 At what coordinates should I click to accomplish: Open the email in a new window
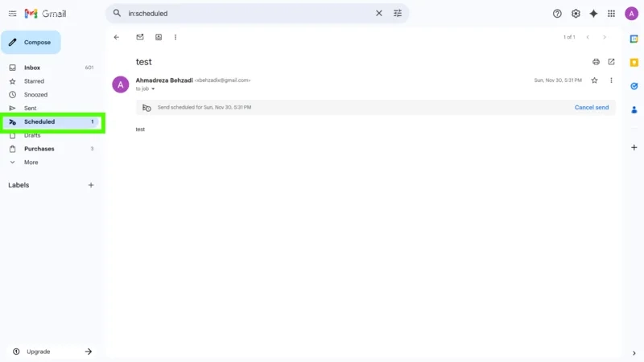(611, 62)
